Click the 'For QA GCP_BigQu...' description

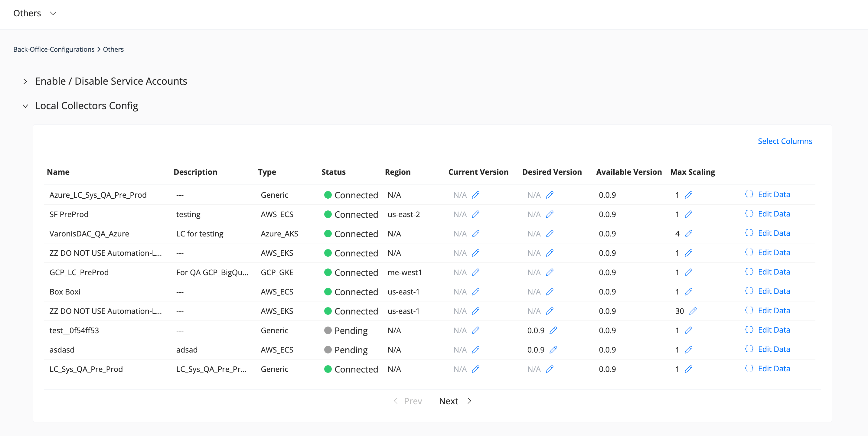click(x=212, y=272)
